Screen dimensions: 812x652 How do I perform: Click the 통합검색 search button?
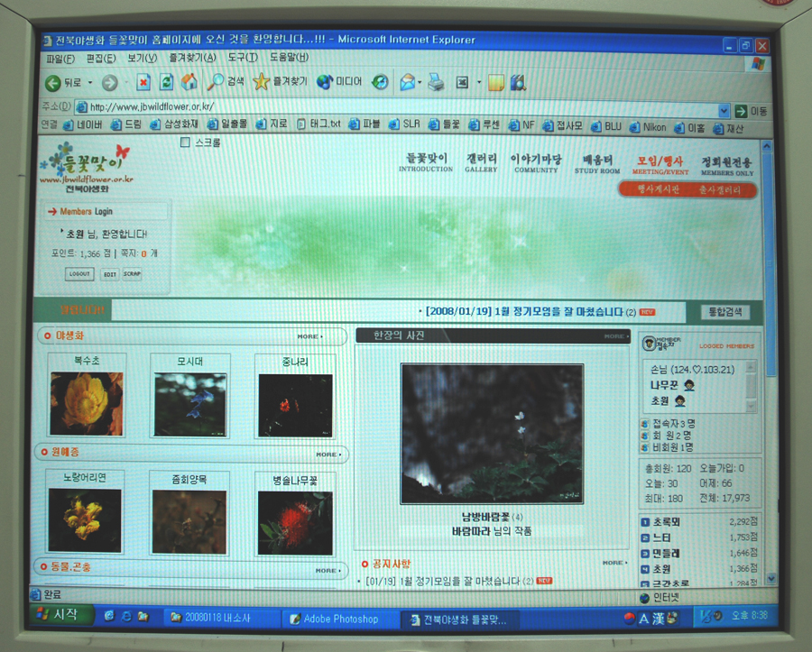tap(725, 311)
